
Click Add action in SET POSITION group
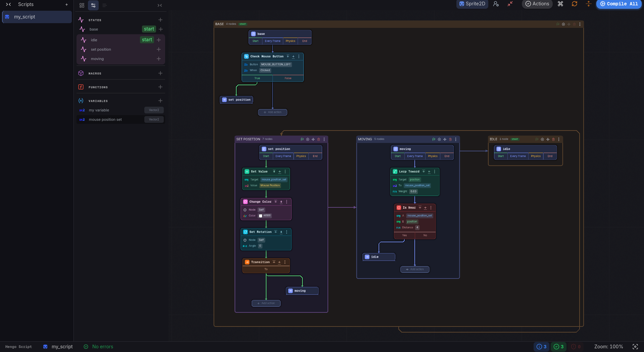[x=266, y=303]
